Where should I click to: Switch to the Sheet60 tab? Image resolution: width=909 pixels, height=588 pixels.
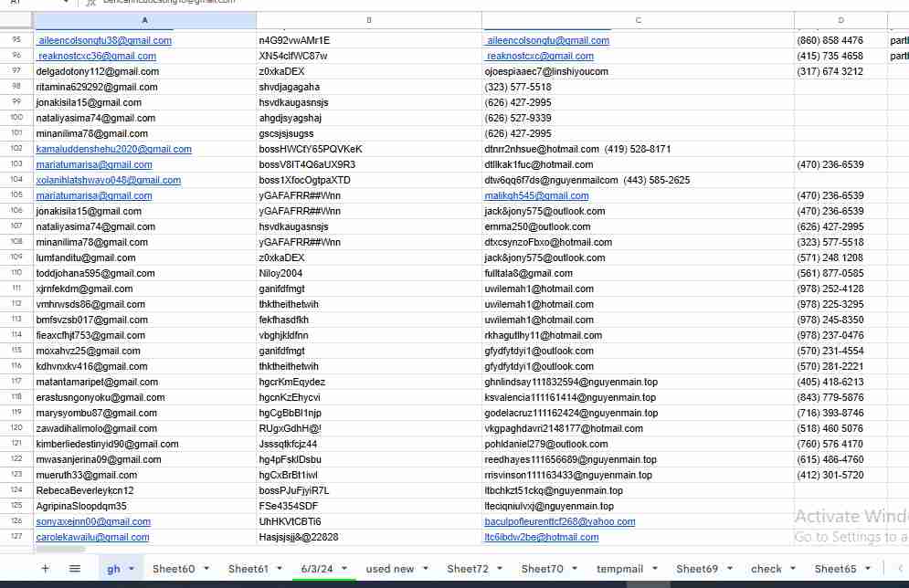(174, 569)
